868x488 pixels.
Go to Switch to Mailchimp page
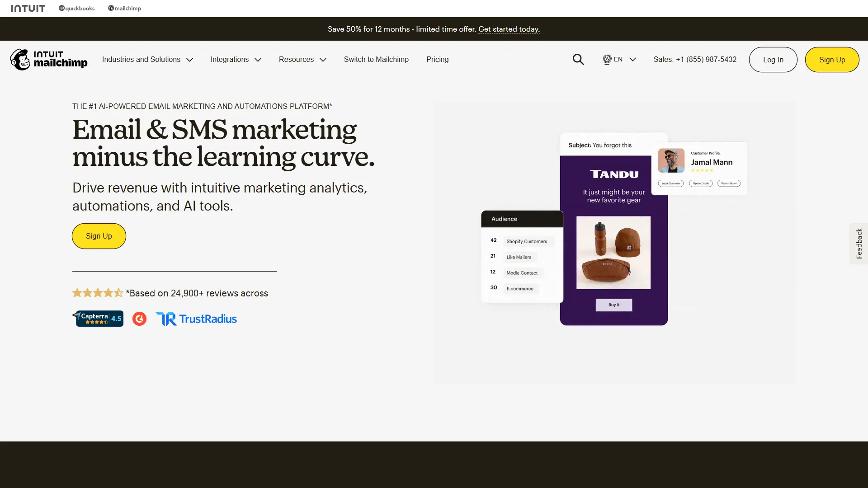click(x=376, y=59)
